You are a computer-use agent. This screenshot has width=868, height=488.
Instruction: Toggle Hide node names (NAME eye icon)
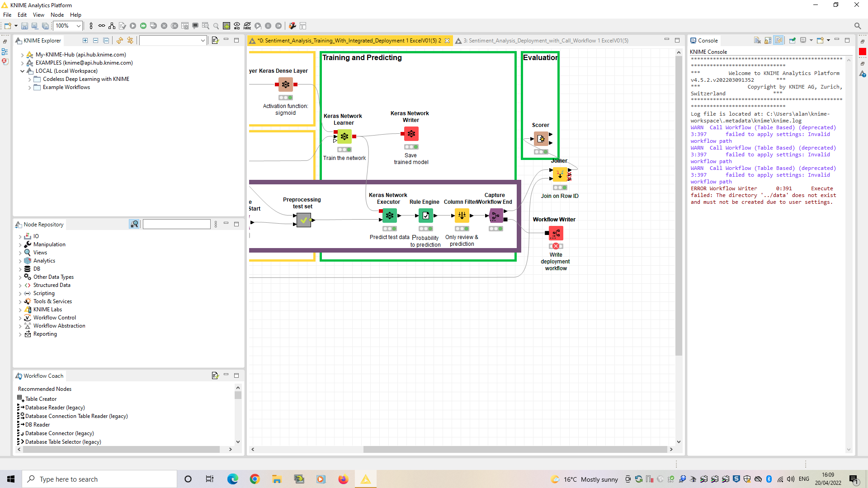click(x=247, y=26)
